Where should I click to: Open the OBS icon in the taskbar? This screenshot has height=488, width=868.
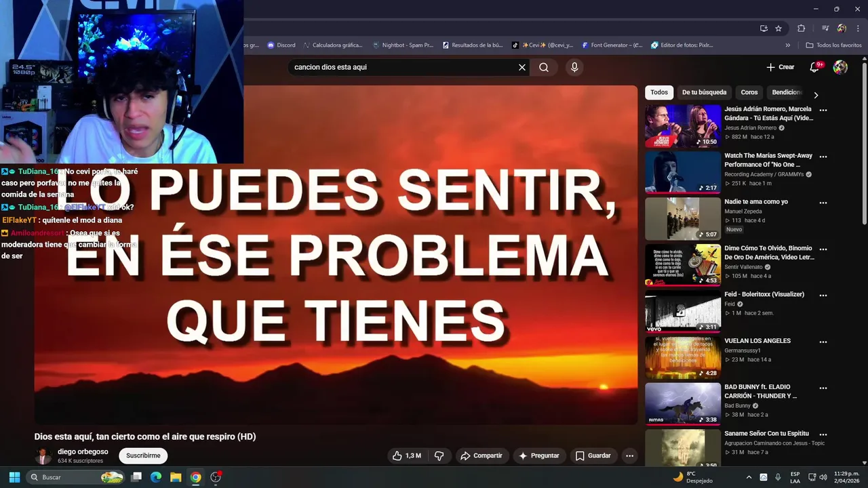pyautogui.click(x=216, y=477)
